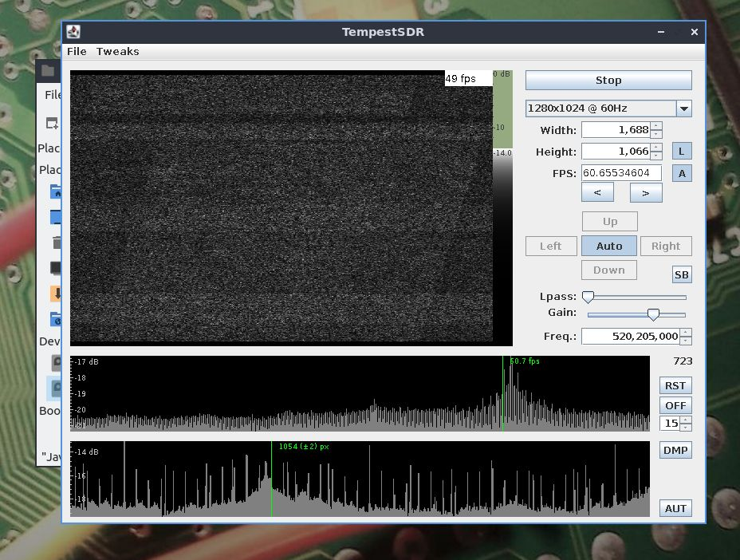The height and width of the screenshot is (560, 740).
Task: Click the Gain slider handle
Action: [653, 314]
